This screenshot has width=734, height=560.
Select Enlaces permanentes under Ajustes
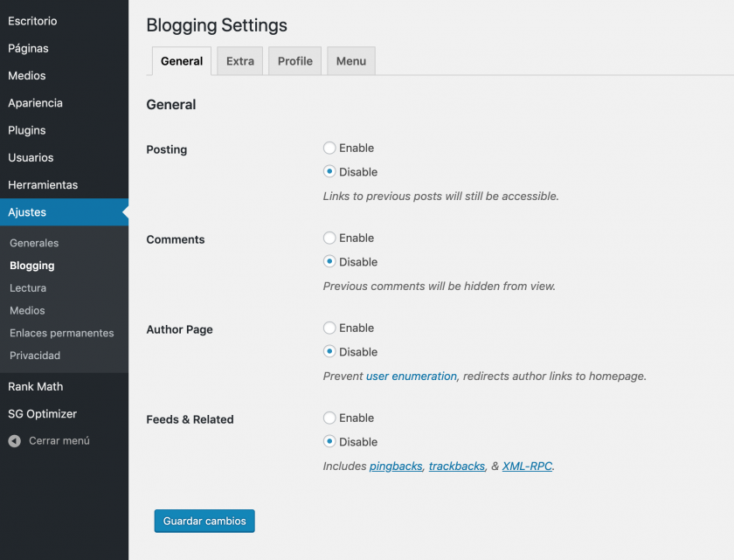point(62,333)
